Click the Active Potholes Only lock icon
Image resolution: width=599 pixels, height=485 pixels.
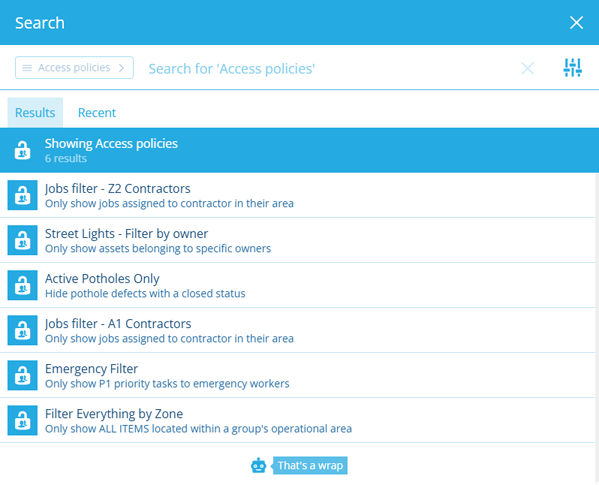[23, 285]
